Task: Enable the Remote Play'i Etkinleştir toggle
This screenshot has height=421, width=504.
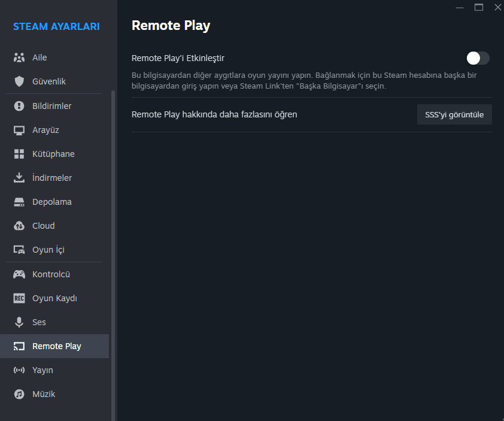Action: pos(478,58)
